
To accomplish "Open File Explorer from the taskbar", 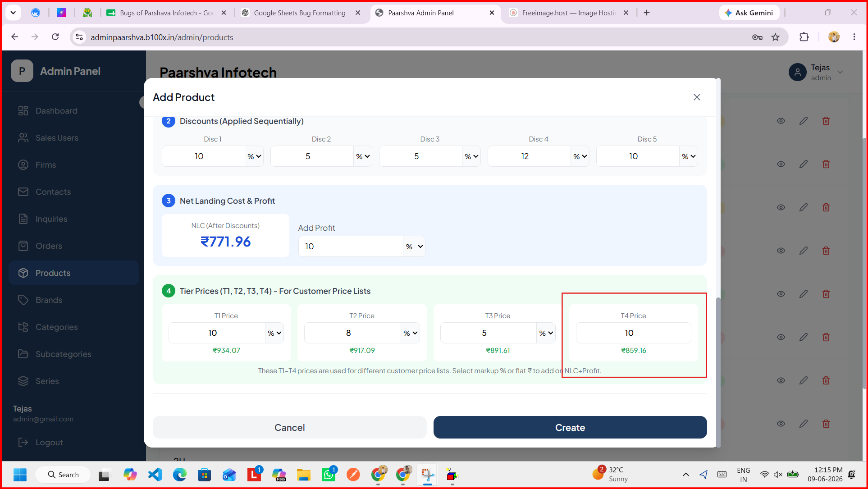I will click(304, 475).
